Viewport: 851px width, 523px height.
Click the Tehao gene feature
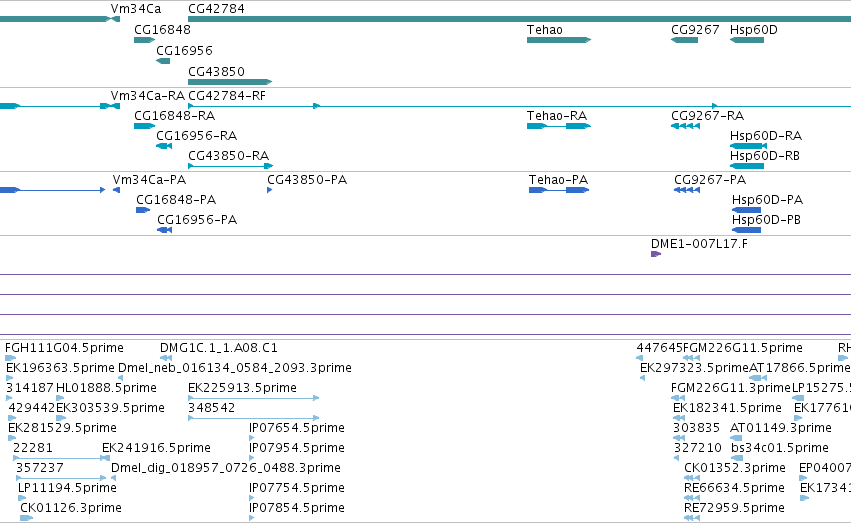click(558, 40)
